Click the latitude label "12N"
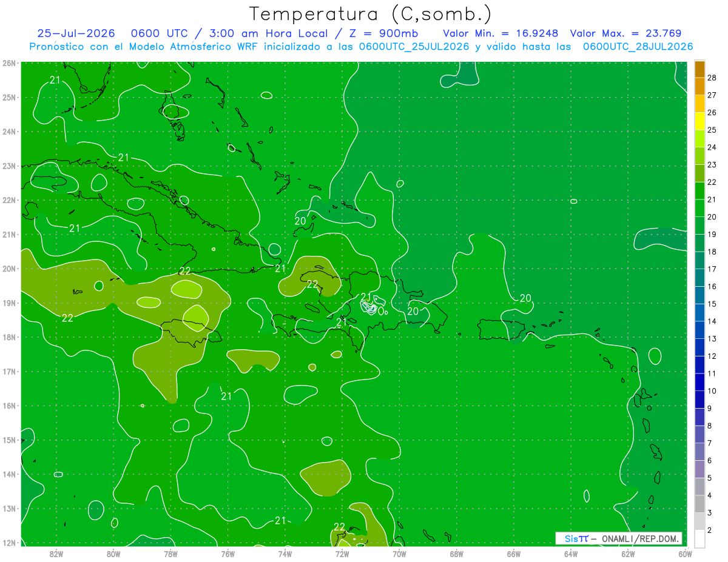The width and height of the screenshot is (728, 562). (x=9, y=543)
